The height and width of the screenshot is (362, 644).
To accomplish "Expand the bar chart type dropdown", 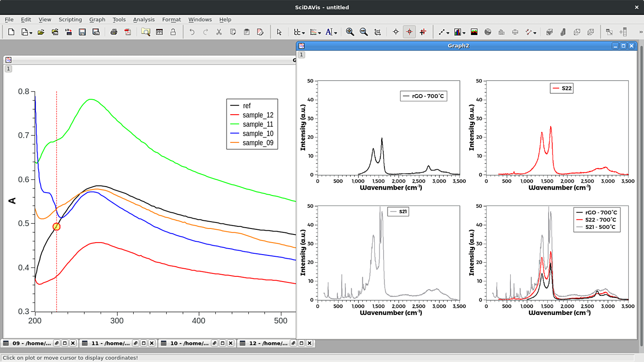I will click(x=464, y=33).
